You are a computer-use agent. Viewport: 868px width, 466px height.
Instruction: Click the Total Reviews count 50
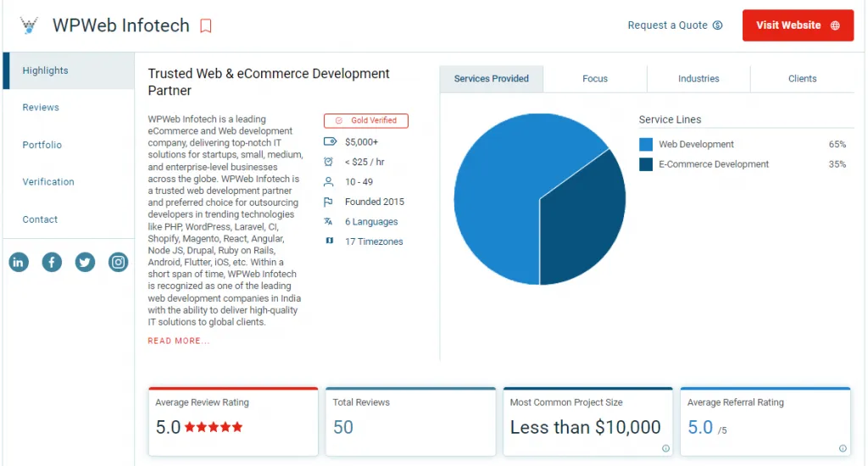pos(342,427)
